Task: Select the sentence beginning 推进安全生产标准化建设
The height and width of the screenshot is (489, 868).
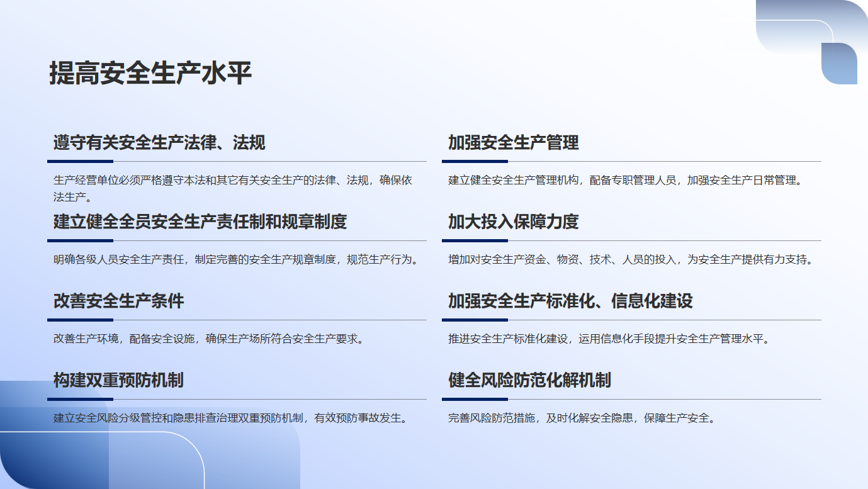Action: [609, 339]
